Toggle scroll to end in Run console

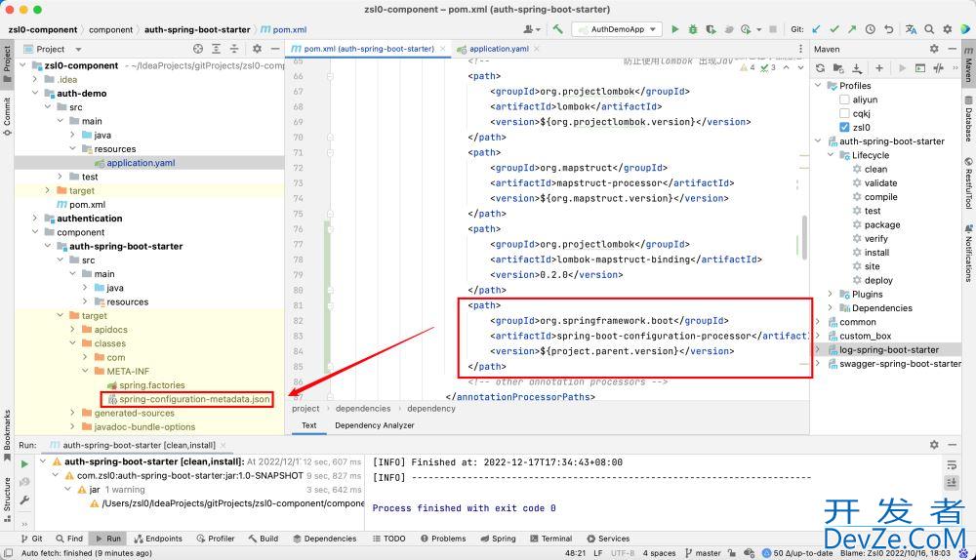pos(952,482)
